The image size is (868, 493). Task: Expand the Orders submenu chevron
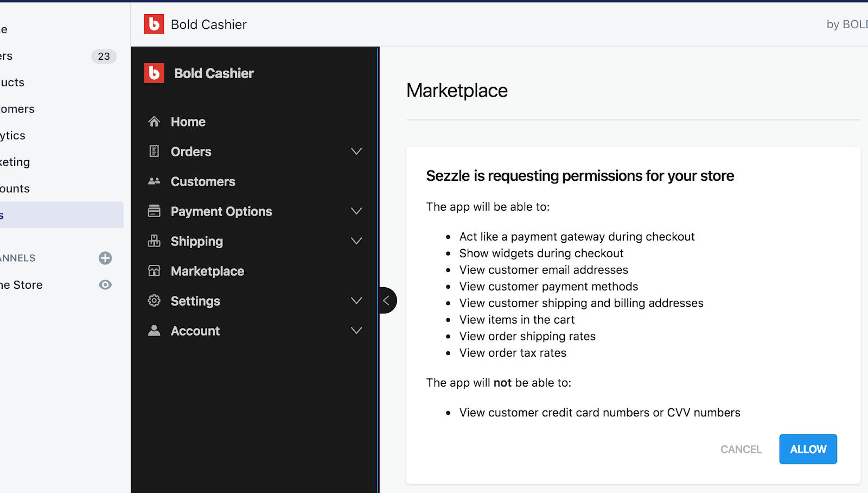(x=356, y=151)
